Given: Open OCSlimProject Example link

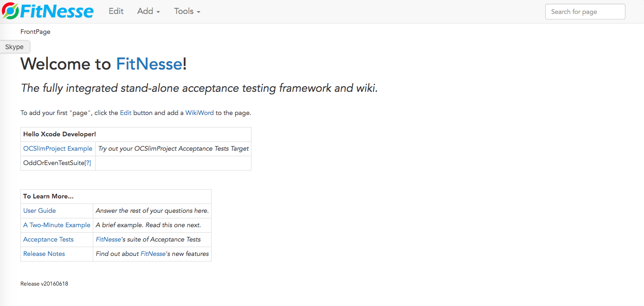Looking at the screenshot, I should 58,148.
